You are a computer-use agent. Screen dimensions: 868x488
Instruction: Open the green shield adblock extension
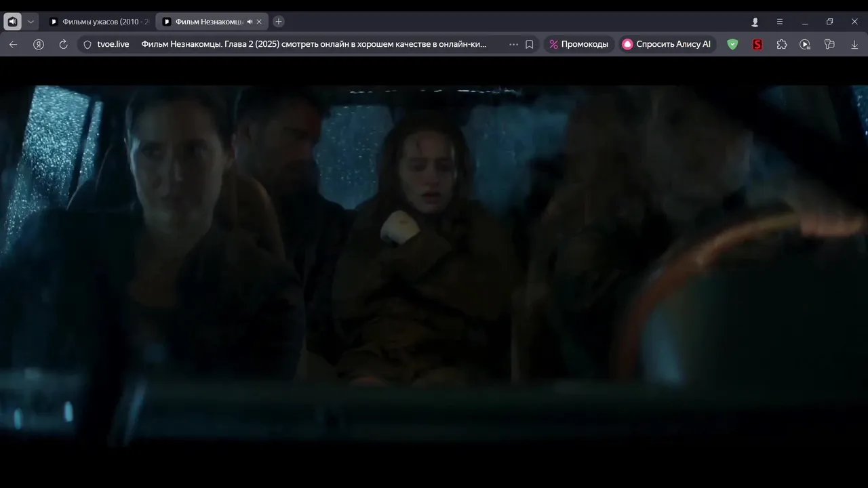tap(732, 44)
